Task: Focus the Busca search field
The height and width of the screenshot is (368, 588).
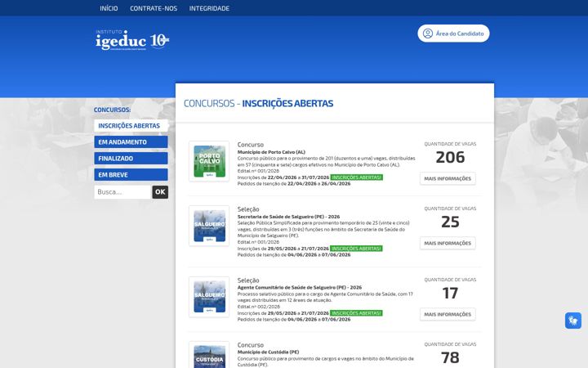Action: (122, 192)
